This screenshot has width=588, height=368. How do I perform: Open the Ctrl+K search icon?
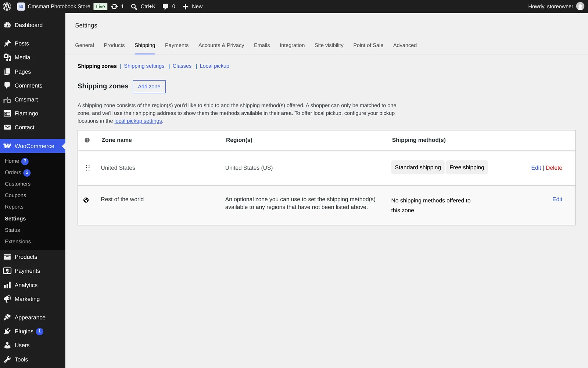[134, 7]
